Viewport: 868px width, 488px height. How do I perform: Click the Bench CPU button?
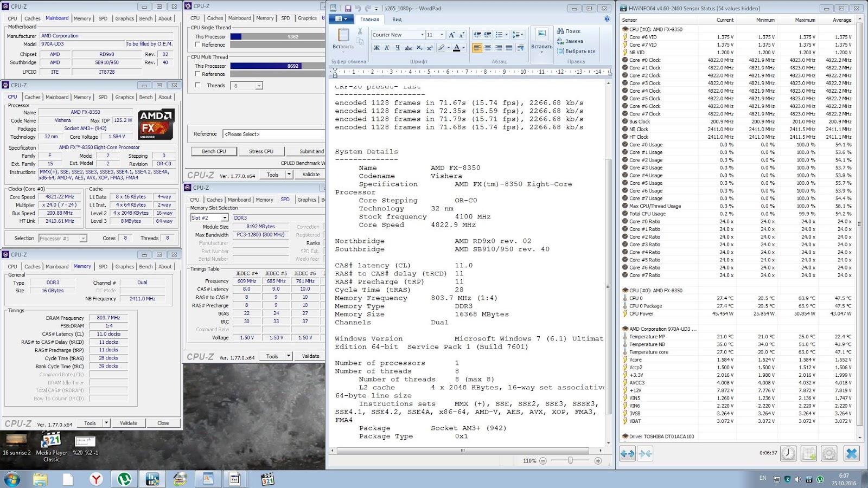[x=214, y=151]
